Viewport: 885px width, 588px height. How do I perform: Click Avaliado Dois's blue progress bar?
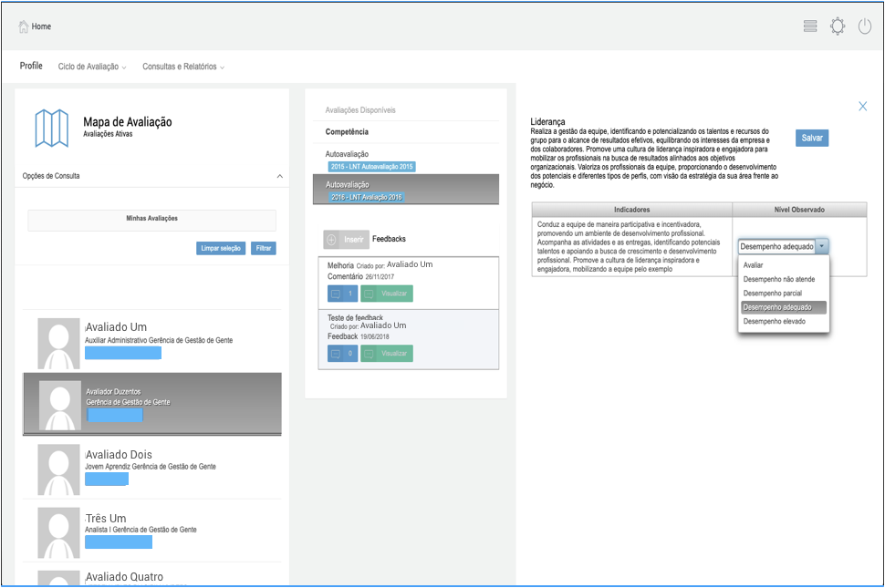click(107, 480)
